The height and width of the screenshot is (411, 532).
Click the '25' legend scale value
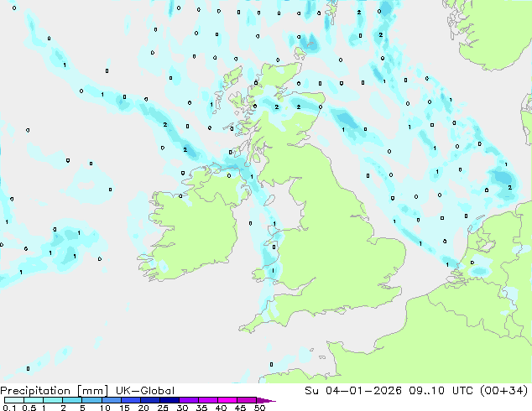163,408
